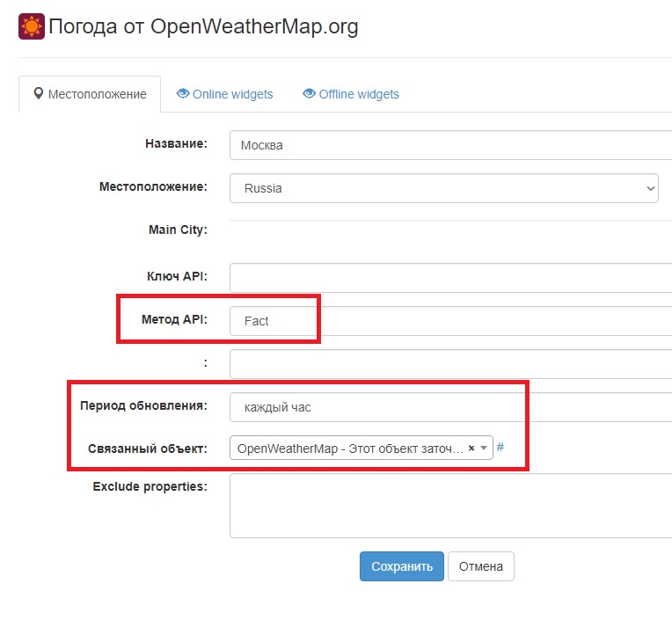The image size is (672, 620).
Task: Click the OpenWeatherMap sun logo icon
Action: point(32,26)
